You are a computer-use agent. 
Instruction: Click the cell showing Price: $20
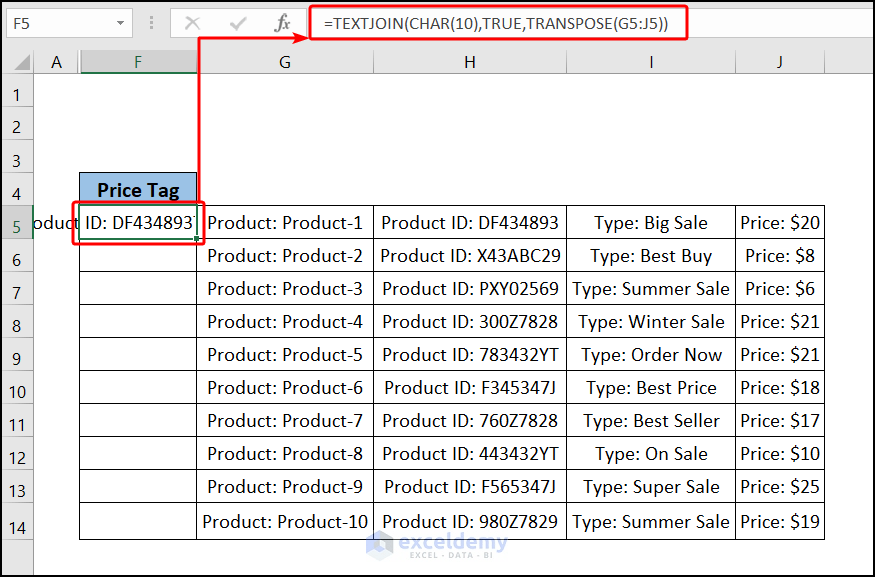point(779,222)
